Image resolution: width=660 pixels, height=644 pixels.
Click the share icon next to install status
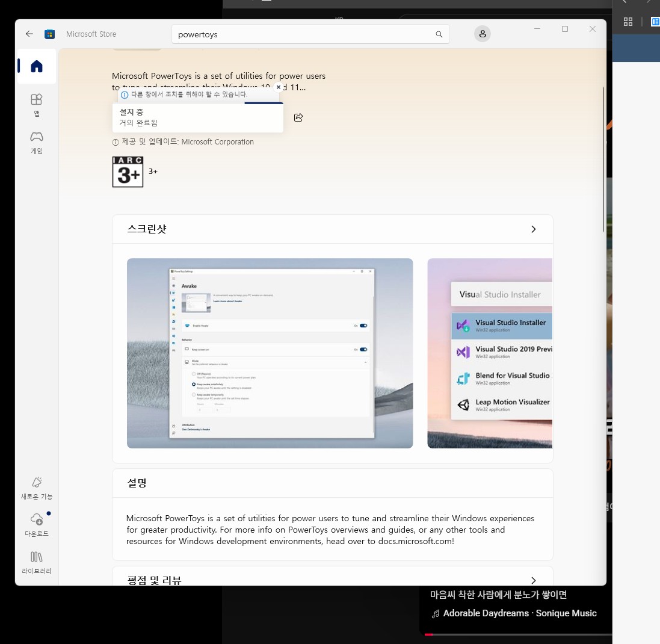[298, 117]
